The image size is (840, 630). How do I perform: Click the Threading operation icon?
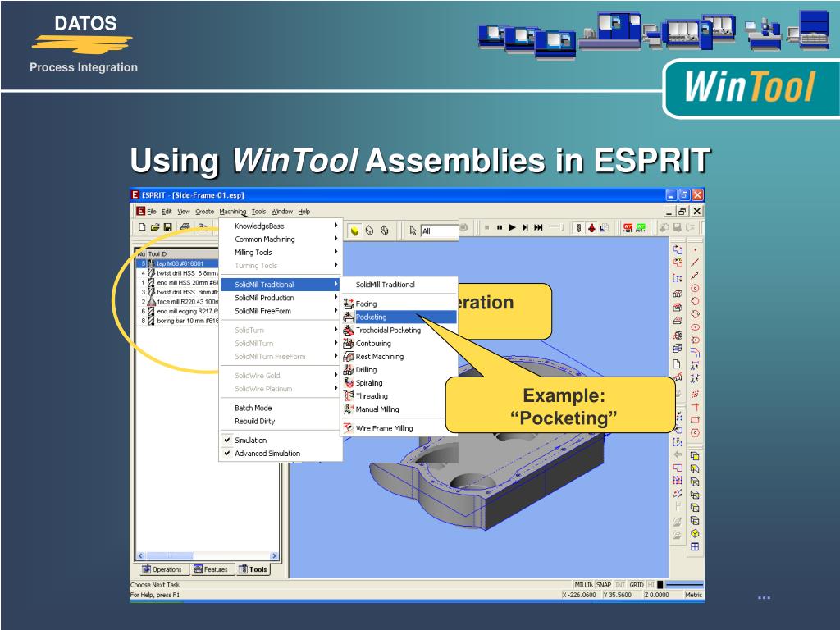coord(348,396)
